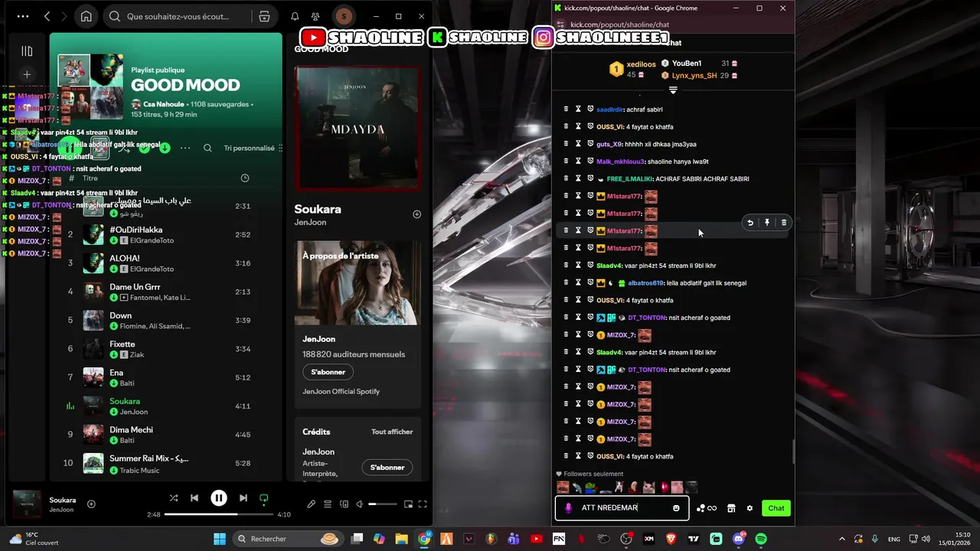Create a playlist with the plus button
This screenshot has height=551, width=980.
(27, 74)
